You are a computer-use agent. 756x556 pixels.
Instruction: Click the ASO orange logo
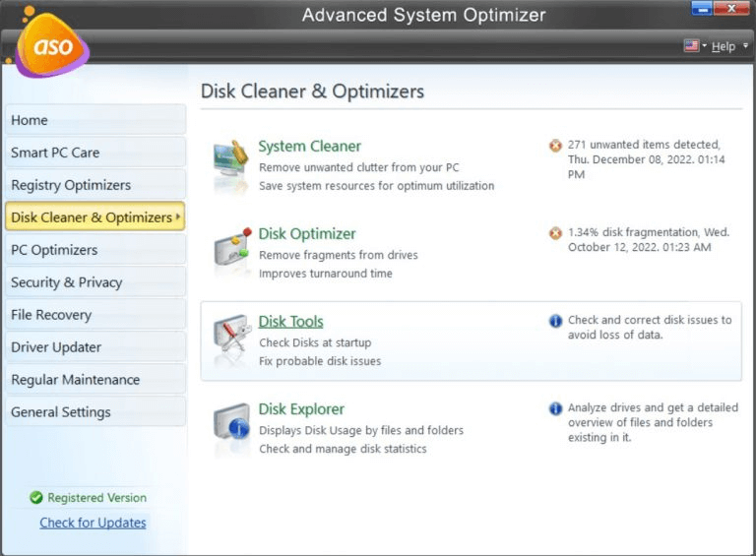51,45
